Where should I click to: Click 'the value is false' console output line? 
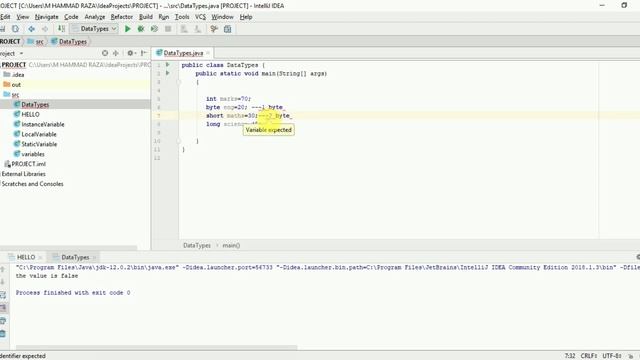(x=47, y=276)
